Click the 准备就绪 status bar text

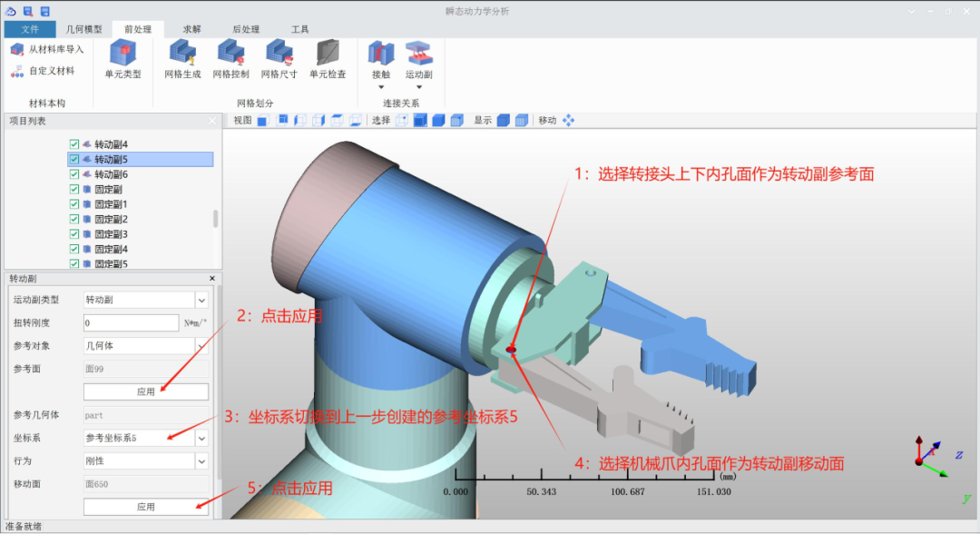click(x=24, y=527)
